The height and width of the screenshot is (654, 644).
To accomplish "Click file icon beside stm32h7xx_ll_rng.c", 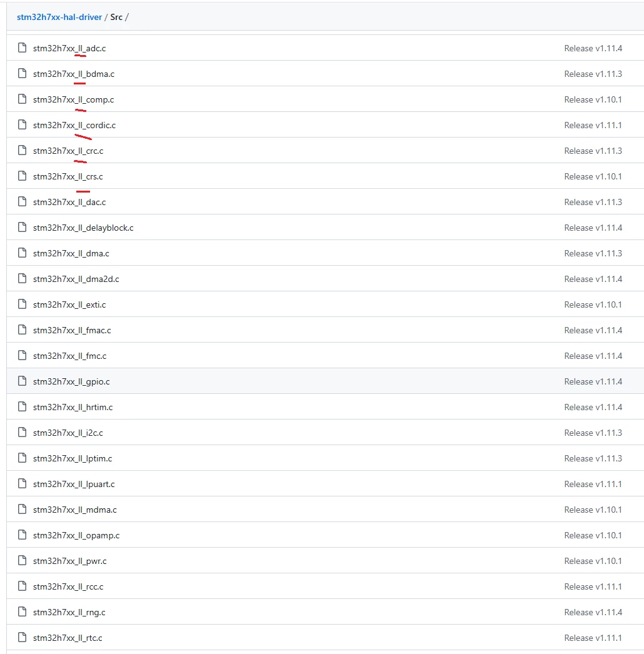I will pos(22,612).
